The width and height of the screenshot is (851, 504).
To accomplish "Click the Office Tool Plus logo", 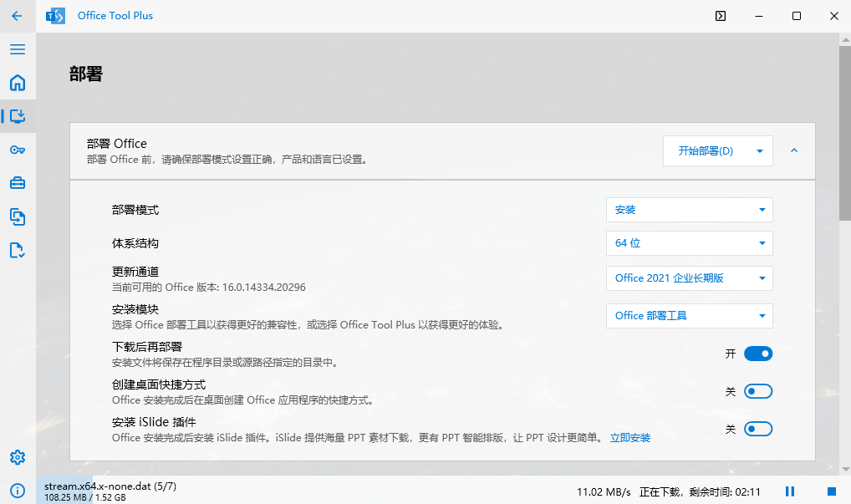I will click(x=55, y=16).
